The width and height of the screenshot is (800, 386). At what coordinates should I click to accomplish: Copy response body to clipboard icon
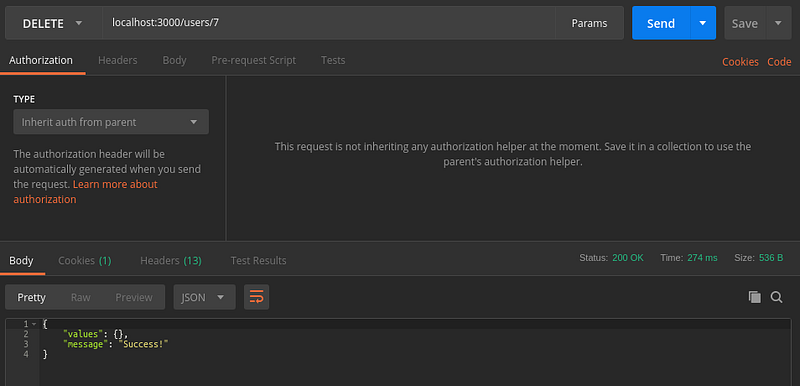[755, 297]
